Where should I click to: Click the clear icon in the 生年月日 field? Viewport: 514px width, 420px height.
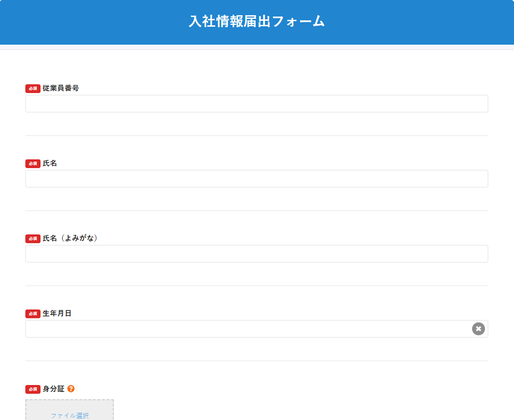[478, 328]
